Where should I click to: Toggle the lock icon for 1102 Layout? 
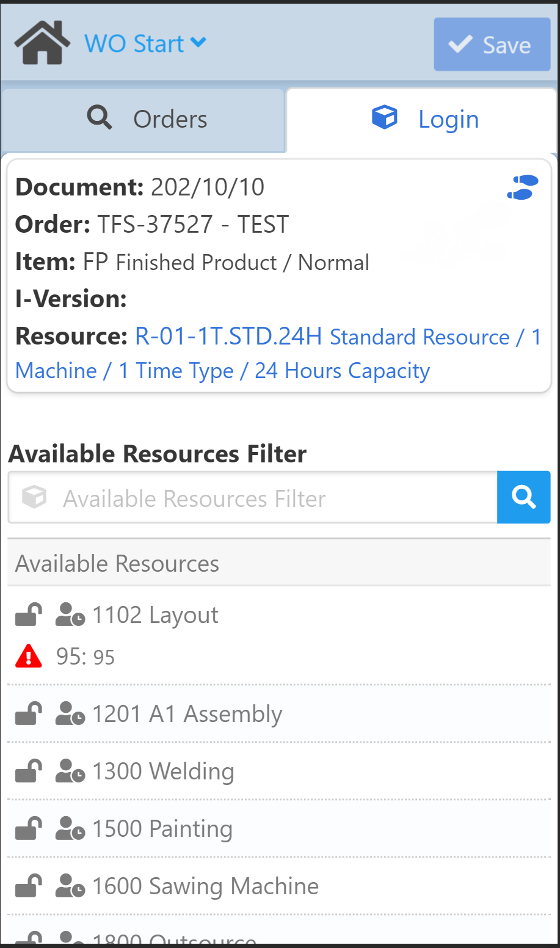(x=27, y=614)
